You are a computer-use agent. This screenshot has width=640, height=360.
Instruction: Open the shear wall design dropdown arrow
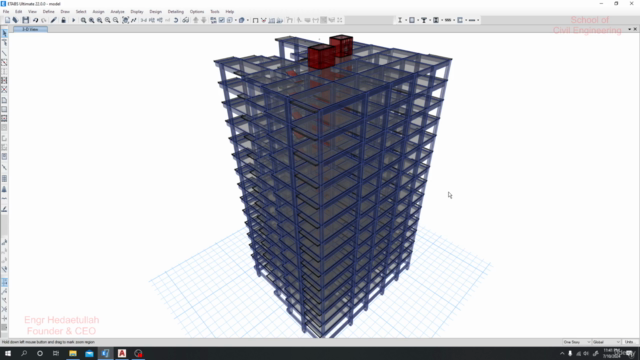[x=466, y=20]
